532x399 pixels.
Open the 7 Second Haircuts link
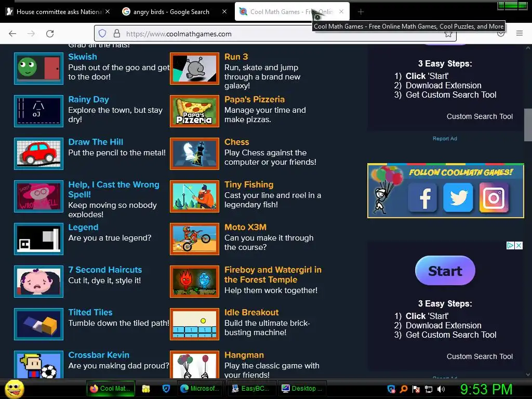click(x=105, y=270)
